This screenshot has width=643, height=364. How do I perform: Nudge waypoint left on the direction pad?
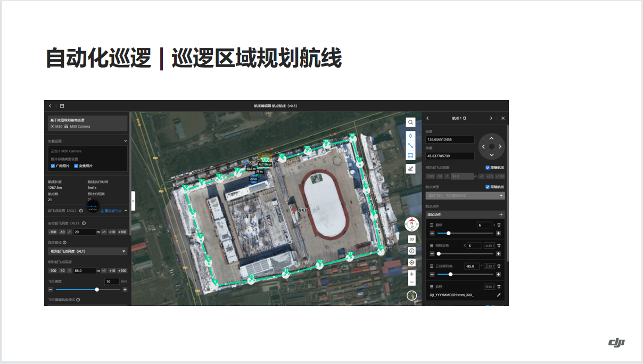(483, 146)
